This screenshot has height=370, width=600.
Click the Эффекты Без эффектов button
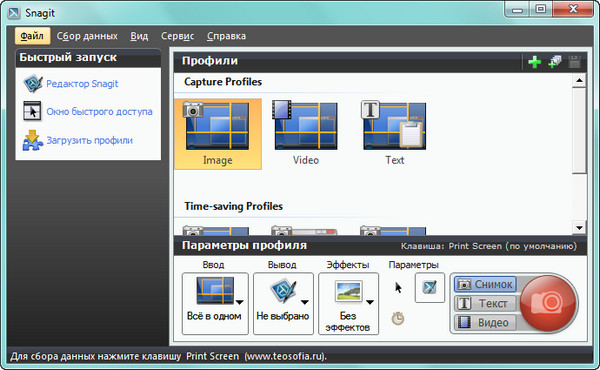click(x=349, y=303)
